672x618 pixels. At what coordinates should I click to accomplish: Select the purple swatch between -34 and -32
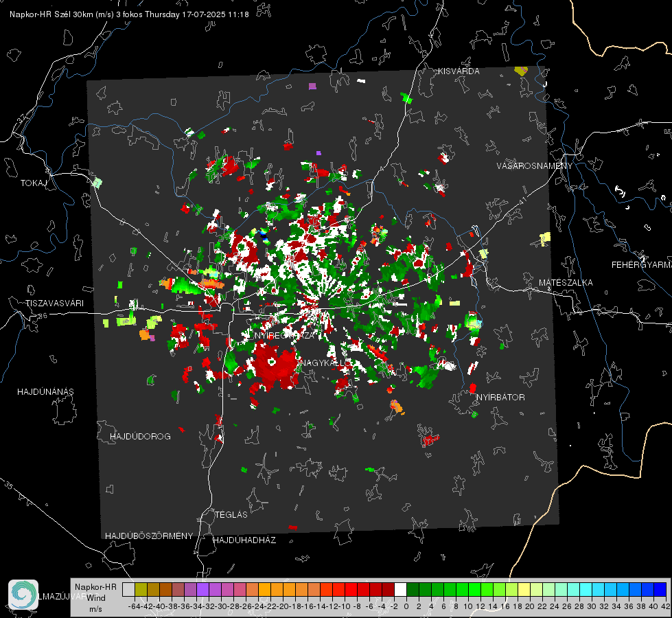click(202, 589)
